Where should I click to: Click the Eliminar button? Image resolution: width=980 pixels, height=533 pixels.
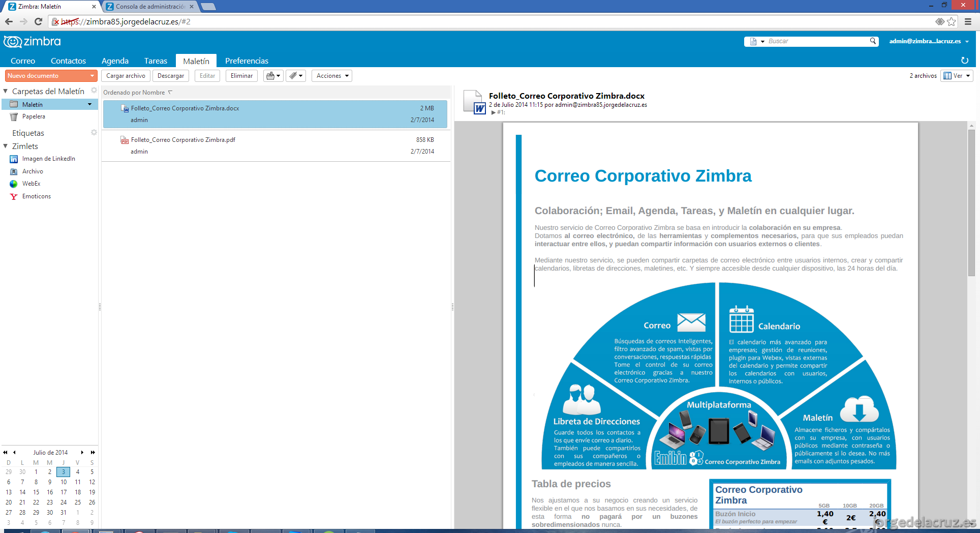pos(241,76)
